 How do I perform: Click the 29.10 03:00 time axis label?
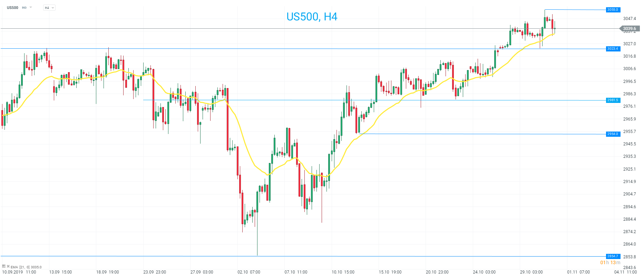531,272
